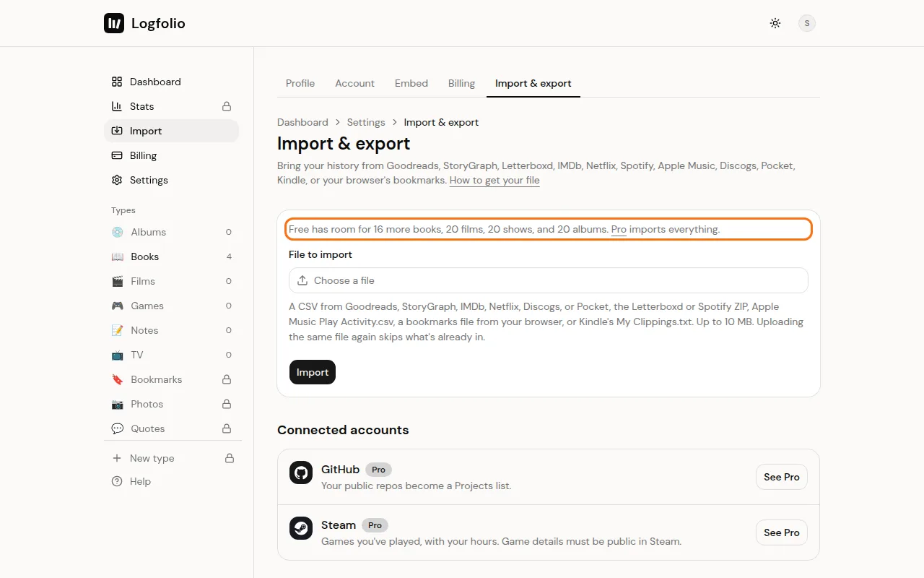The height and width of the screenshot is (578, 924).
Task: Click the lock icon beside Quotes
Action: [227, 428]
